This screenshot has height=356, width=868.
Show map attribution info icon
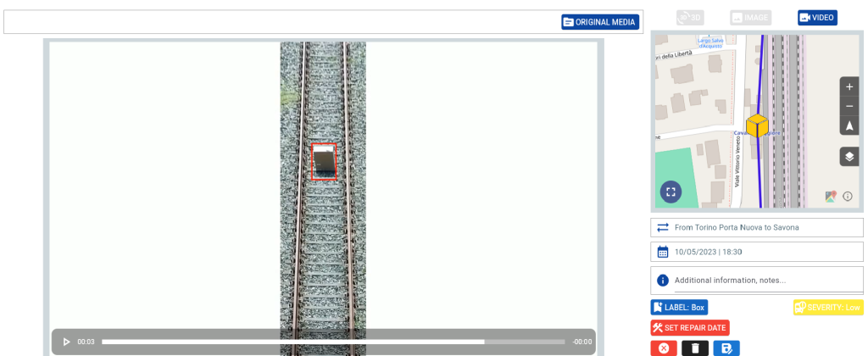click(x=848, y=197)
